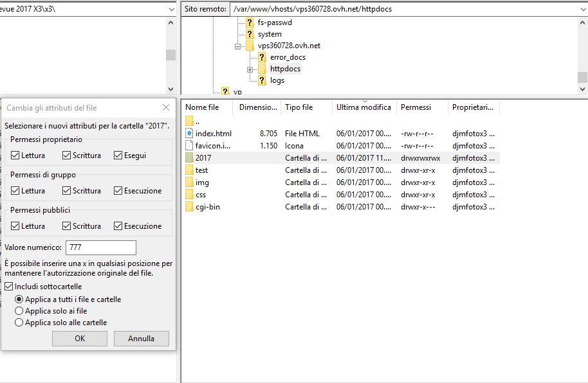The height and width of the screenshot is (383, 588).
Task: Select Applica solo alle cartelle
Action: click(19, 323)
